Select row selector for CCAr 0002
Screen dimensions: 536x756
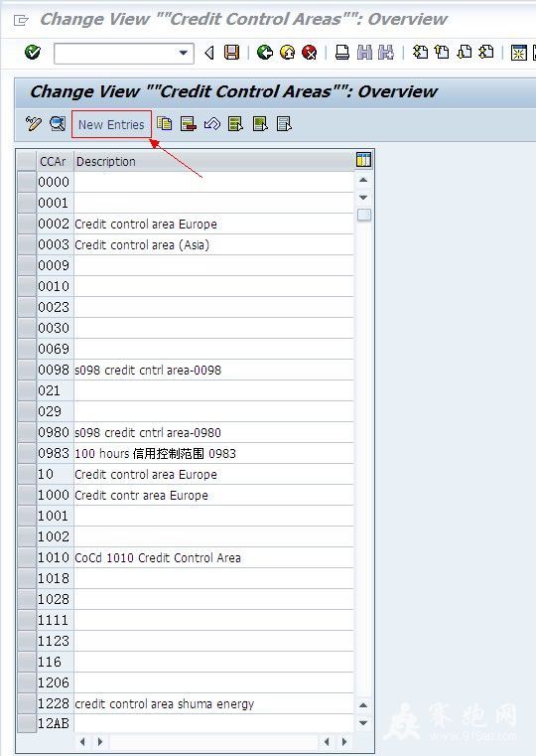[x=27, y=224]
